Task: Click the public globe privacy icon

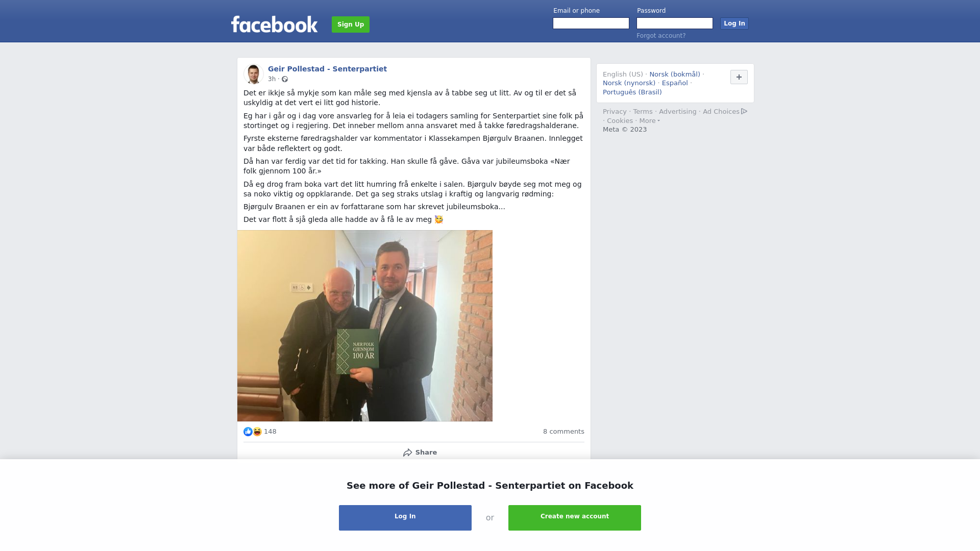Action: [x=285, y=79]
